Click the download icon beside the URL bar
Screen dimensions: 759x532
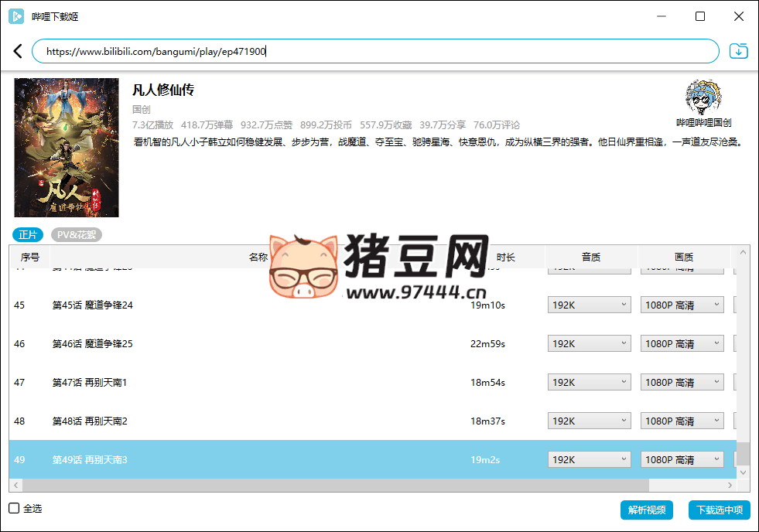[739, 50]
